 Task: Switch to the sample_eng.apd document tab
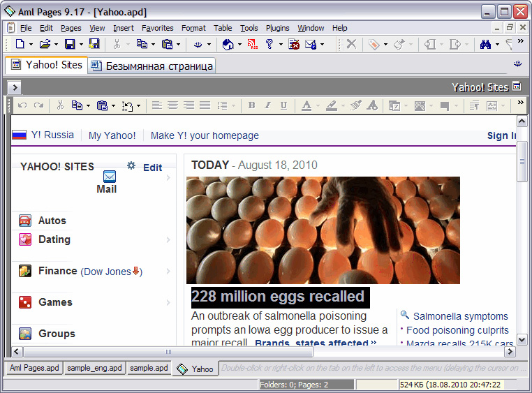pos(94,368)
